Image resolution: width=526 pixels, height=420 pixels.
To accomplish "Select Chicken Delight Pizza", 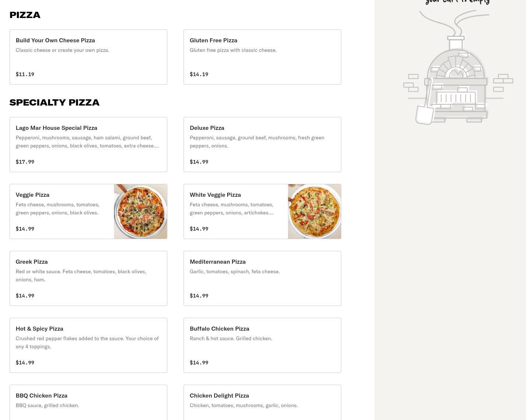I will 262,402.
